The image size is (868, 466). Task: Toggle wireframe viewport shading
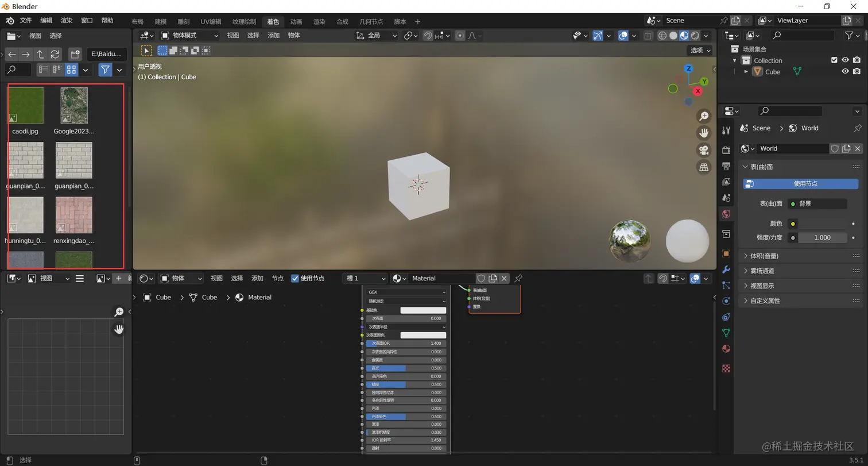662,36
